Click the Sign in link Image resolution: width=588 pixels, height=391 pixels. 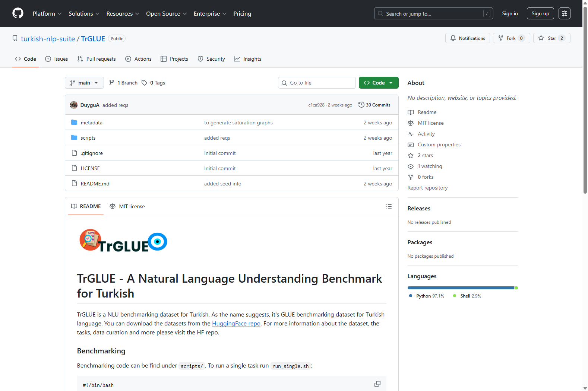[x=510, y=13]
